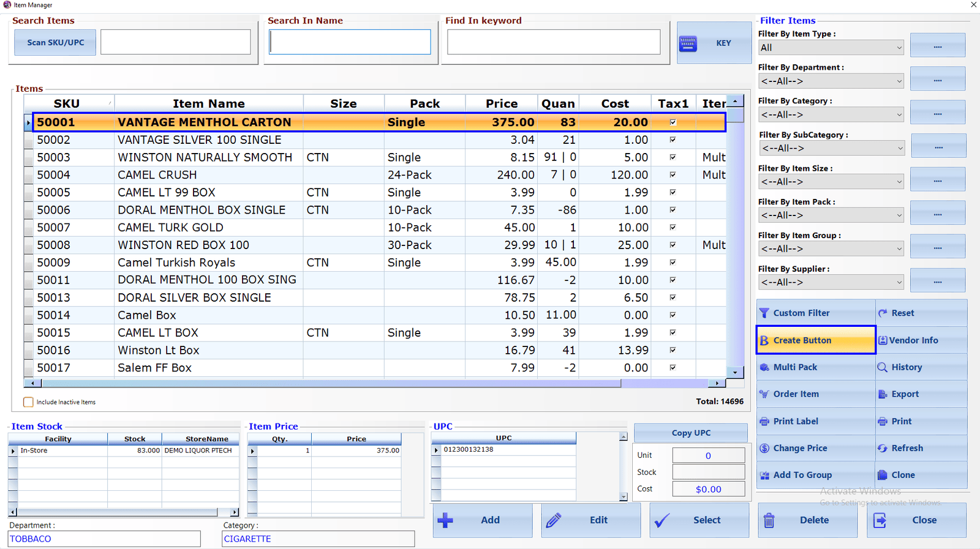The image size is (980, 549).
Task: Click the Change Price dollar icon
Action: pyautogui.click(x=764, y=448)
